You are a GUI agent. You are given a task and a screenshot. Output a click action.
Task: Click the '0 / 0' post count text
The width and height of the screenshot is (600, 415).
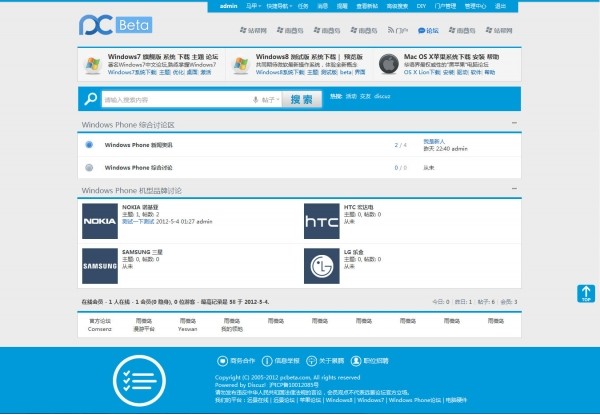point(401,168)
